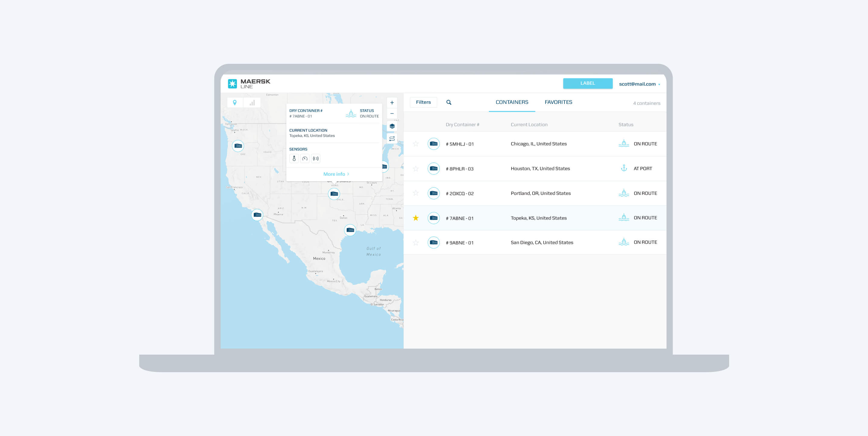868x436 pixels.
Task: Click the search magnifier icon
Action: 448,102
